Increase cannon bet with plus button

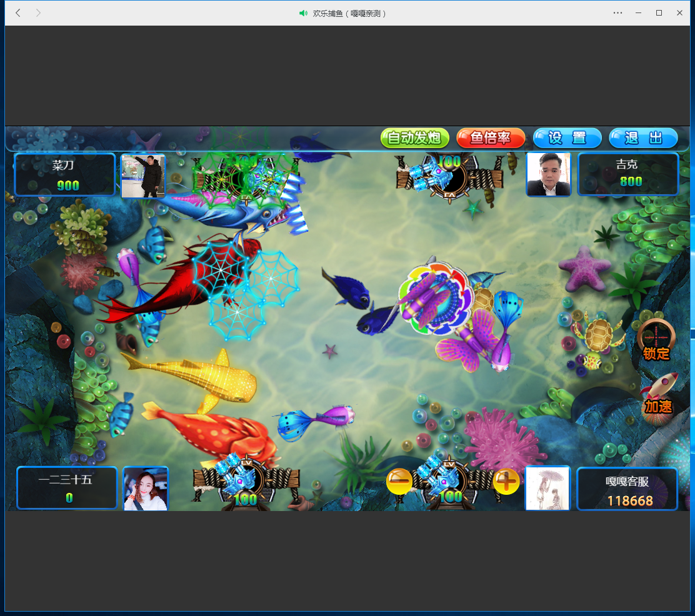click(x=506, y=481)
